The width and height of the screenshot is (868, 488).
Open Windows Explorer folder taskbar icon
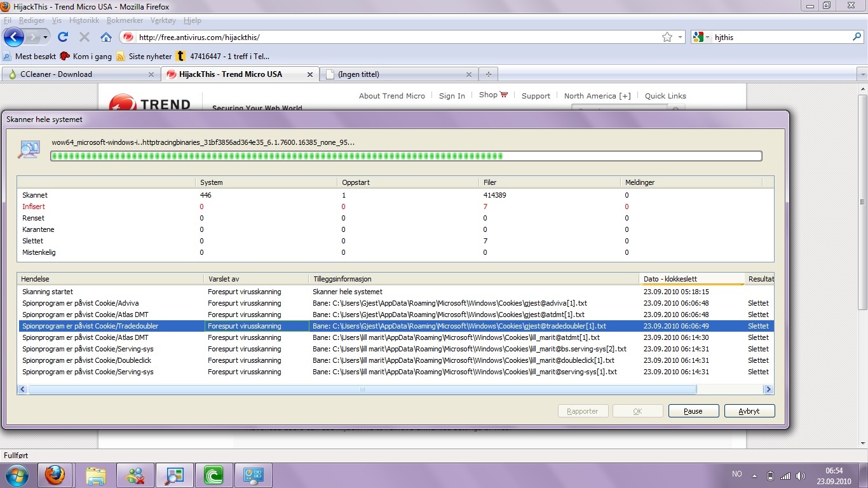(96, 475)
